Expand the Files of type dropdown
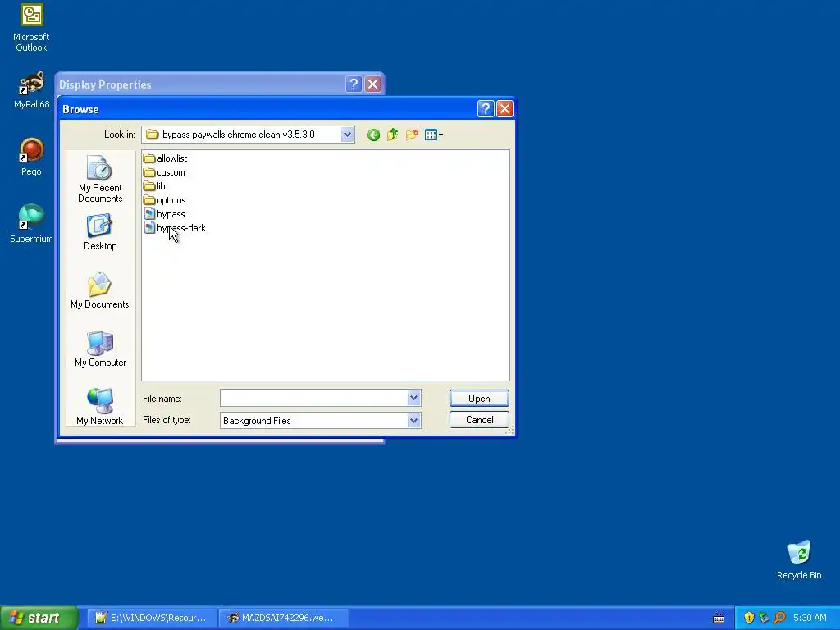 click(413, 421)
